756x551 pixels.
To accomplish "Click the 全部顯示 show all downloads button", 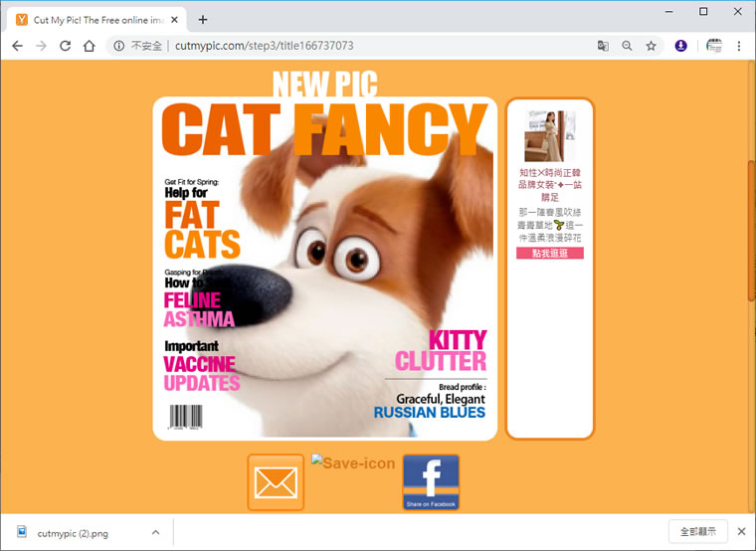I will coord(697,532).
